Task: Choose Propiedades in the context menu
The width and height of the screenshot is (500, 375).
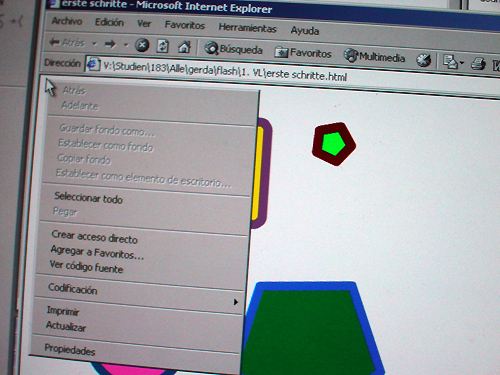Action: (x=70, y=349)
